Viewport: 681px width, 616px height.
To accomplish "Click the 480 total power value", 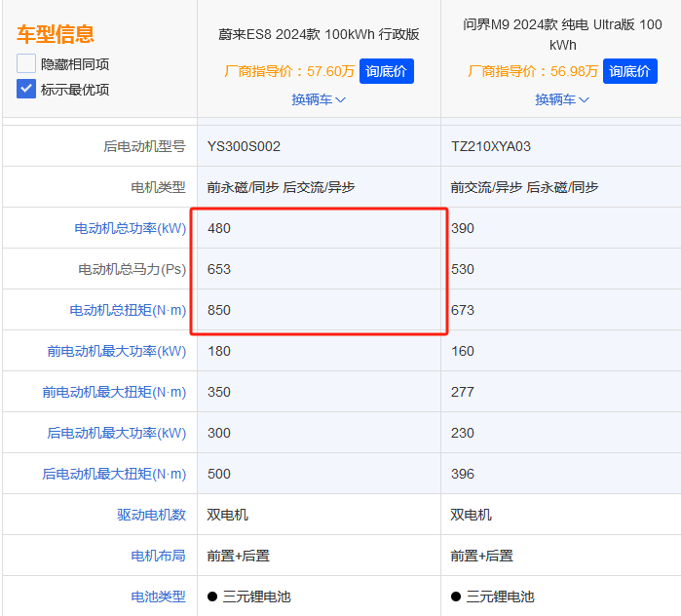I will pos(219,228).
